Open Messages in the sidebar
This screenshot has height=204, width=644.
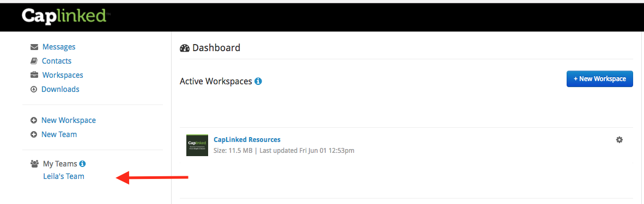(x=59, y=47)
